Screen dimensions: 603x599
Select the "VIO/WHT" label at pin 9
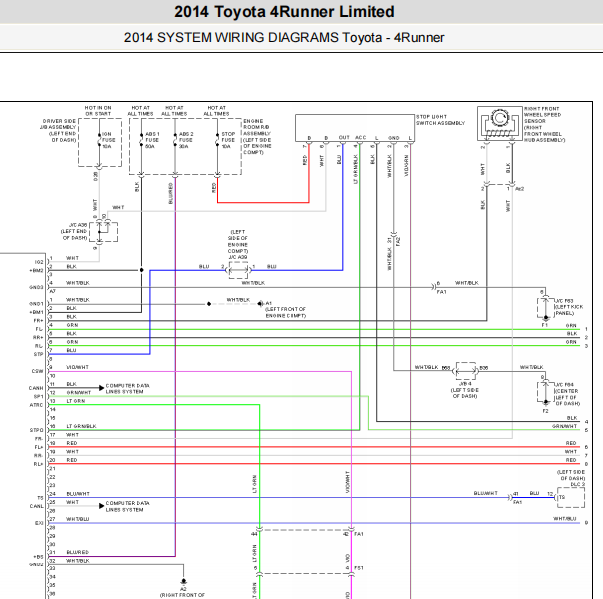(x=77, y=367)
